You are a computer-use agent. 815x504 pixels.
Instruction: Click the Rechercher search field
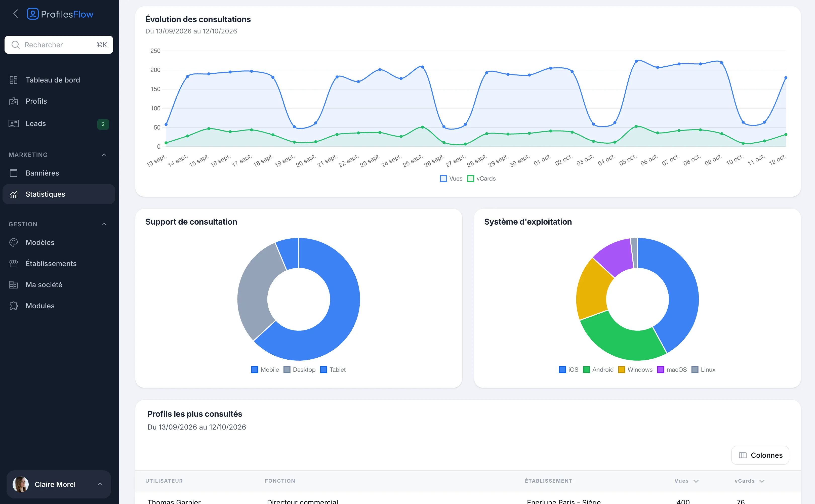[59, 45]
